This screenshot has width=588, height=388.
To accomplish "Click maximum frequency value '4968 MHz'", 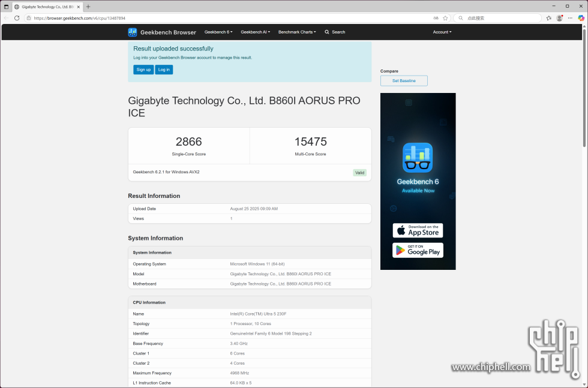I will (239, 373).
